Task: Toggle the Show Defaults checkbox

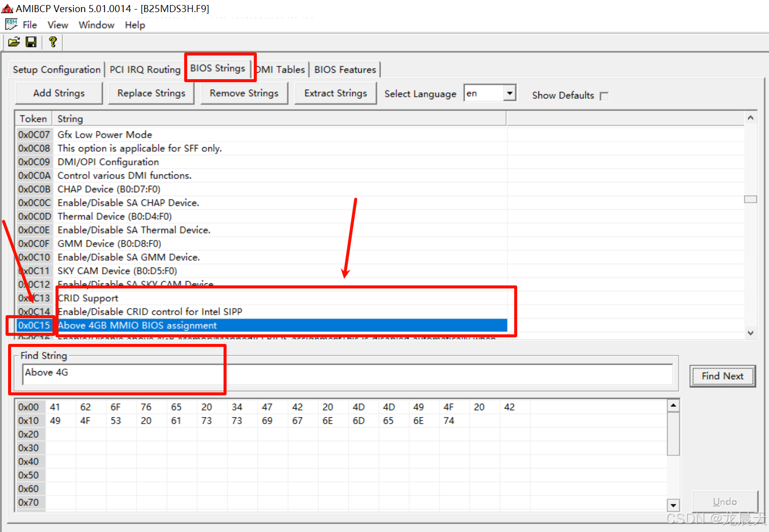Action: 604,96
